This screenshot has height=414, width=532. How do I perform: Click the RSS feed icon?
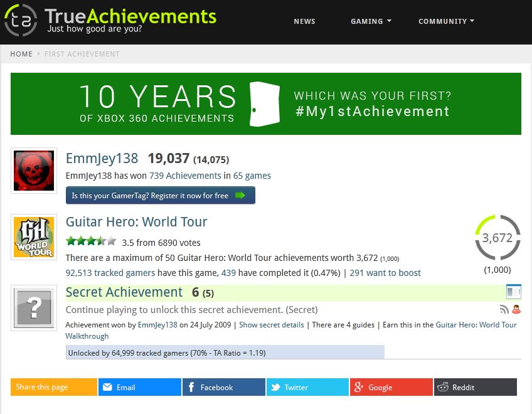(504, 309)
